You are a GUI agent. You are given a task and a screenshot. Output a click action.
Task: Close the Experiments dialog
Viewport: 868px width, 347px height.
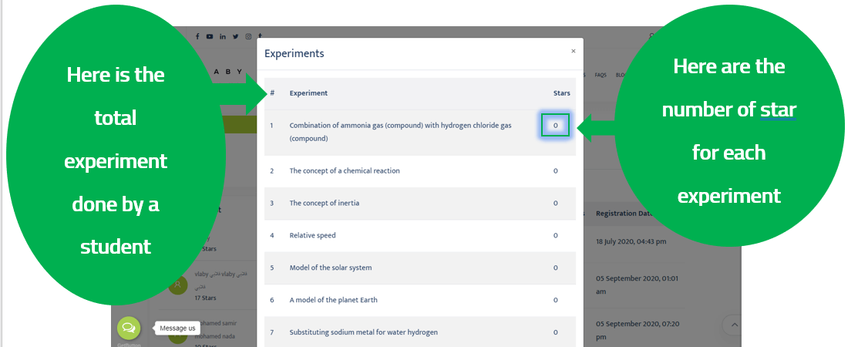[x=573, y=51]
